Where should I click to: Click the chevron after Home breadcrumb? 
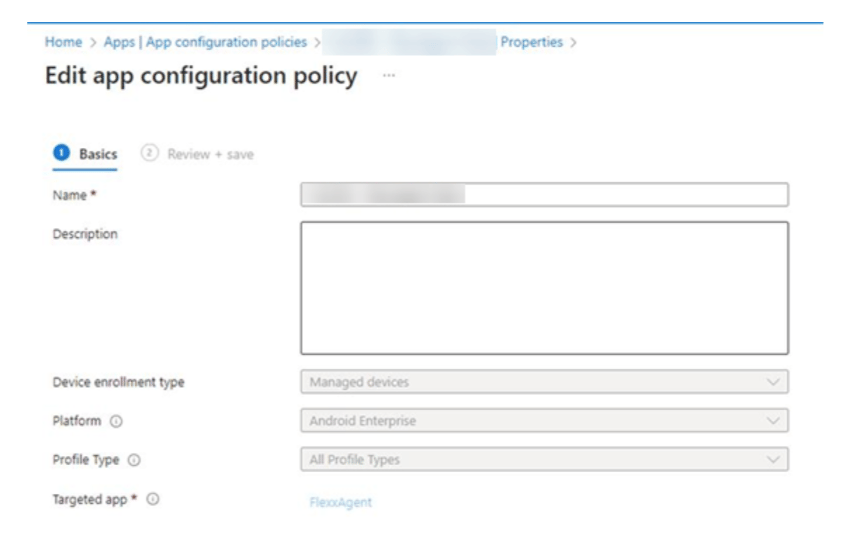coord(93,42)
